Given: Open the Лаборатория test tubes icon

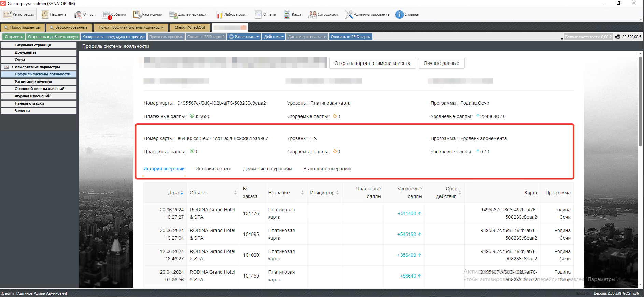Looking at the screenshot, I should coord(219,14).
